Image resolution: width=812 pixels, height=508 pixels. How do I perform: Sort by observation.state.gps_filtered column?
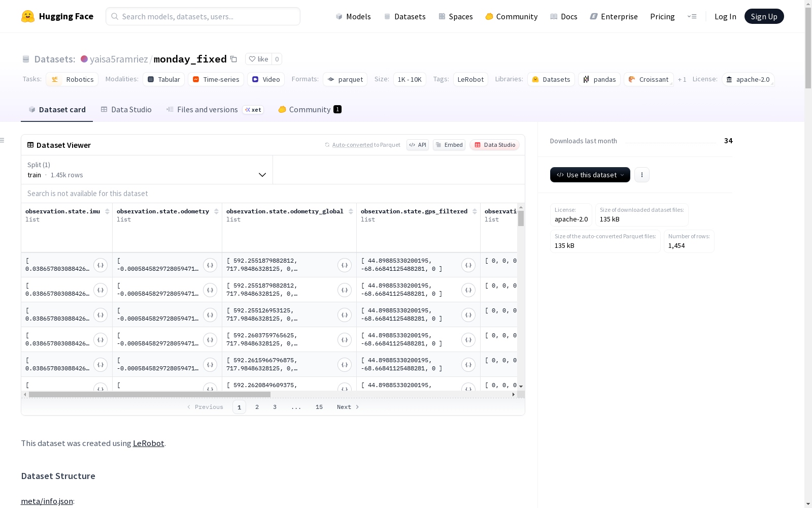click(475, 211)
